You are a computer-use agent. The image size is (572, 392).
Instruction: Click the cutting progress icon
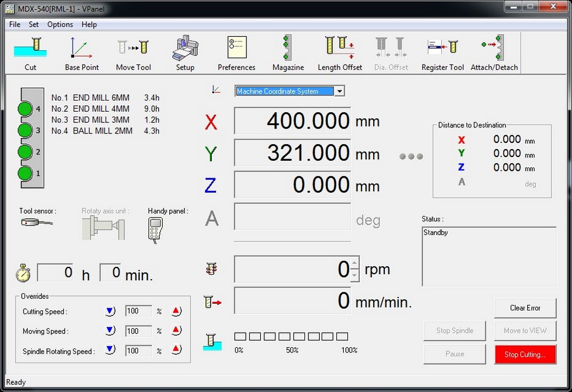212,342
